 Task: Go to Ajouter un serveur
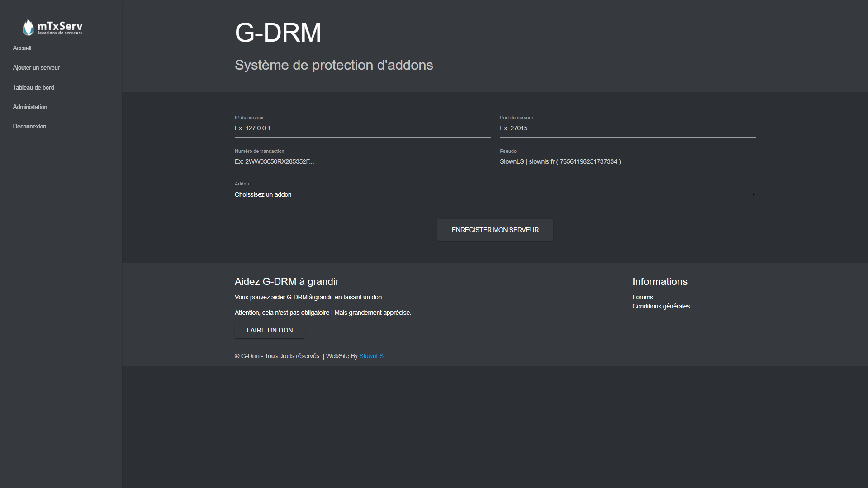point(36,67)
